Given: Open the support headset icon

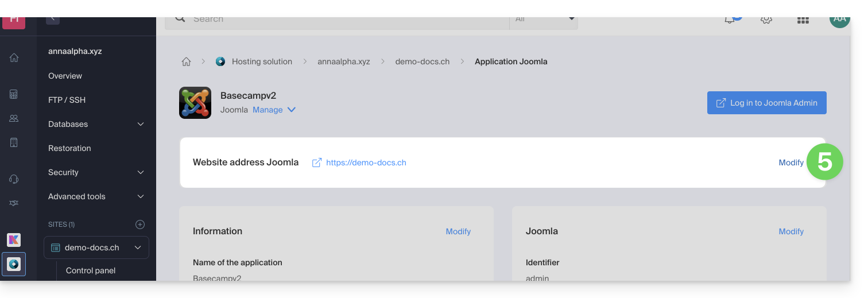Looking at the screenshot, I should click(14, 179).
